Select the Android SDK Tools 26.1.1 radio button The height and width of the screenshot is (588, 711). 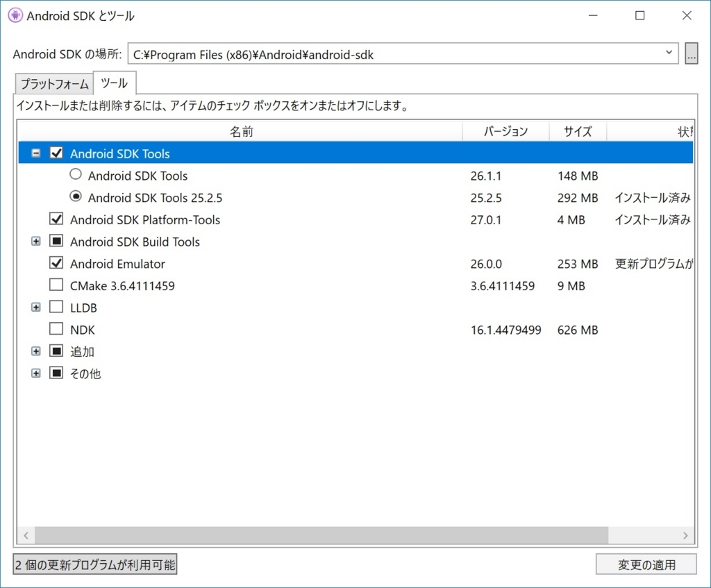click(76, 174)
